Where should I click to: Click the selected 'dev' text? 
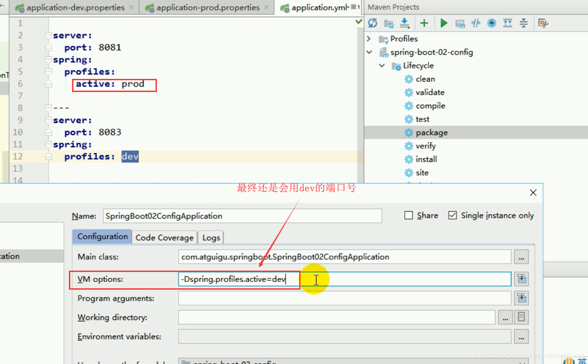point(130,156)
